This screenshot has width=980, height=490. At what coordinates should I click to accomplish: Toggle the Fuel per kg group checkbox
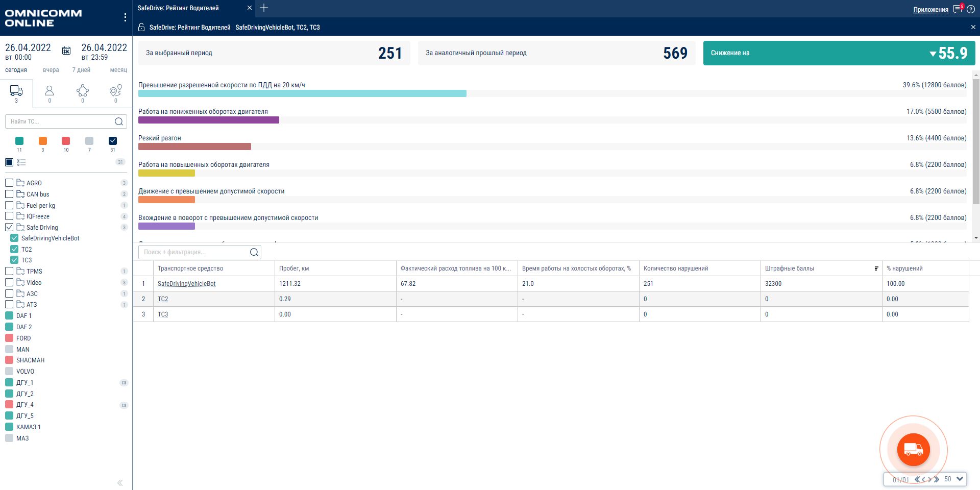point(9,205)
